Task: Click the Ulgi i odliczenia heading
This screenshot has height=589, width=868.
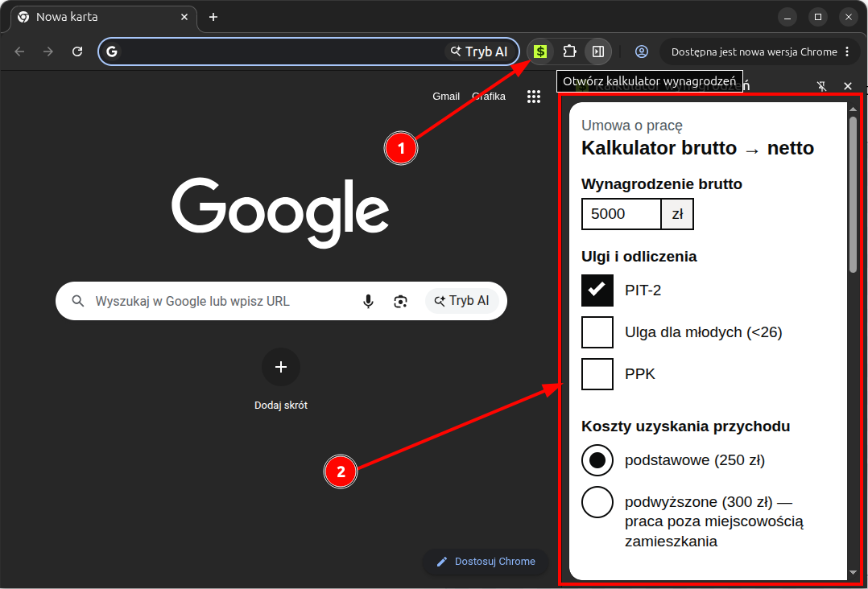Action: pos(639,257)
